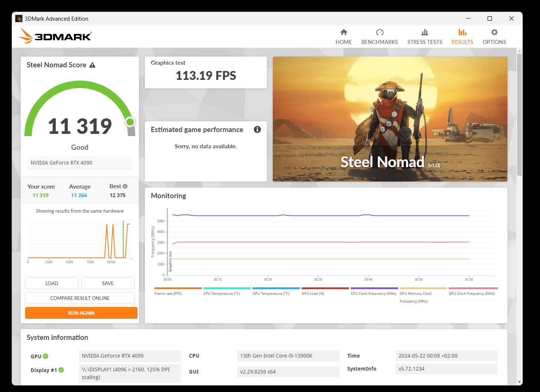Click the green check next to Display #1

[x=61, y=370]
